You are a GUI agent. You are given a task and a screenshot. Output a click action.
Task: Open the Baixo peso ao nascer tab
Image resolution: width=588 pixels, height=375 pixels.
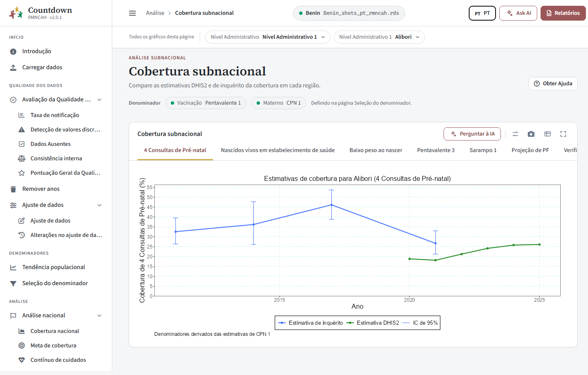pos(376,150)
